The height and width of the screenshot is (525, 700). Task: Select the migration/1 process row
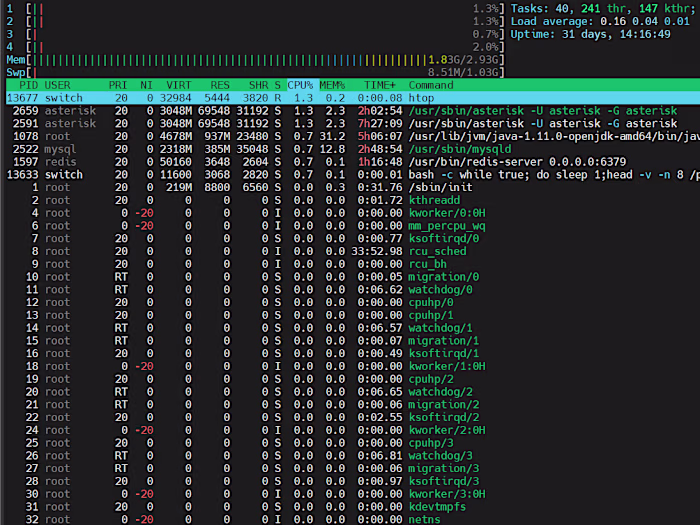pos(353,341)
